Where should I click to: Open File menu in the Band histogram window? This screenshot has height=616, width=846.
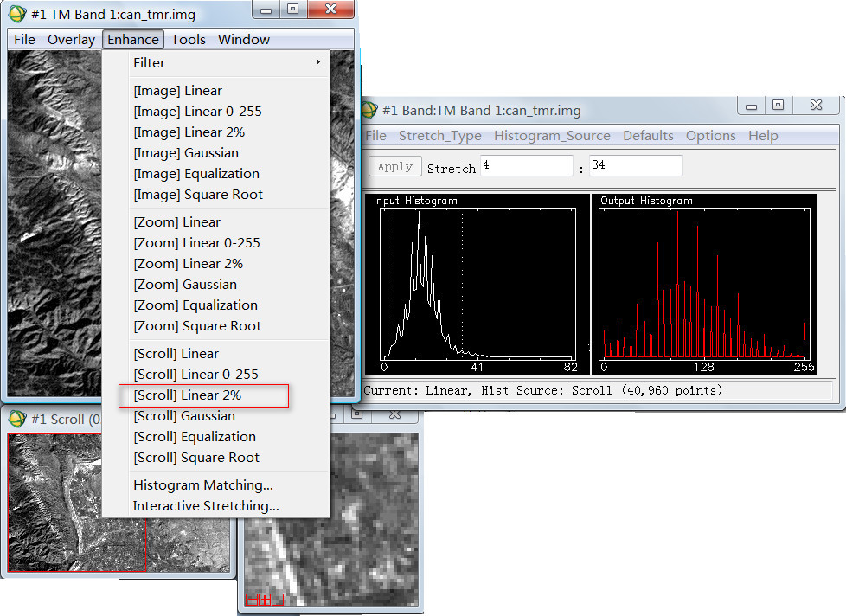click(376, 135)
